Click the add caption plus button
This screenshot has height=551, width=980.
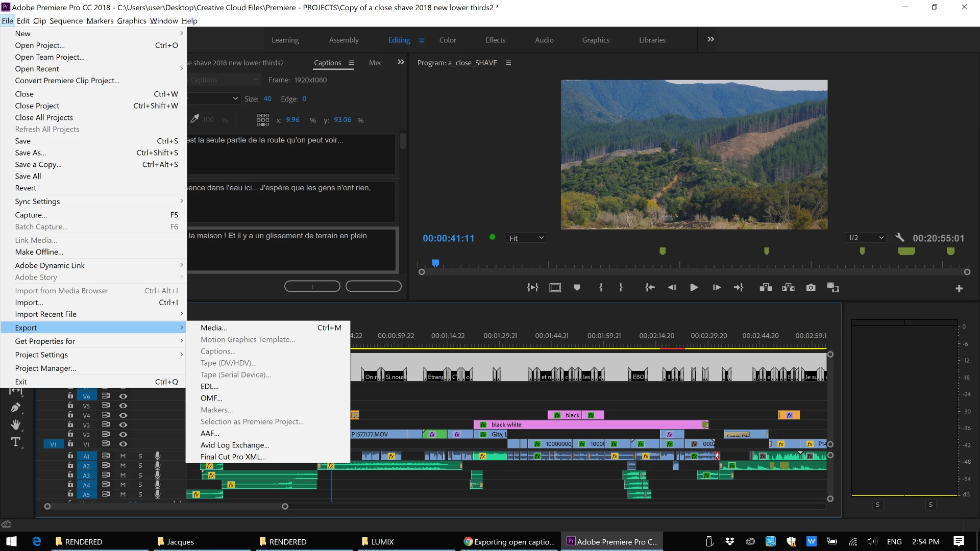312,287
